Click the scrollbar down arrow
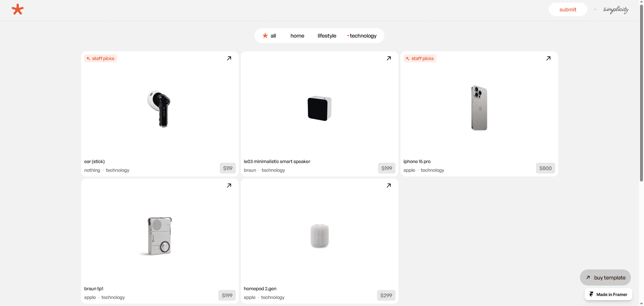This screenshot has width=644, height=306. click(641, 304)
